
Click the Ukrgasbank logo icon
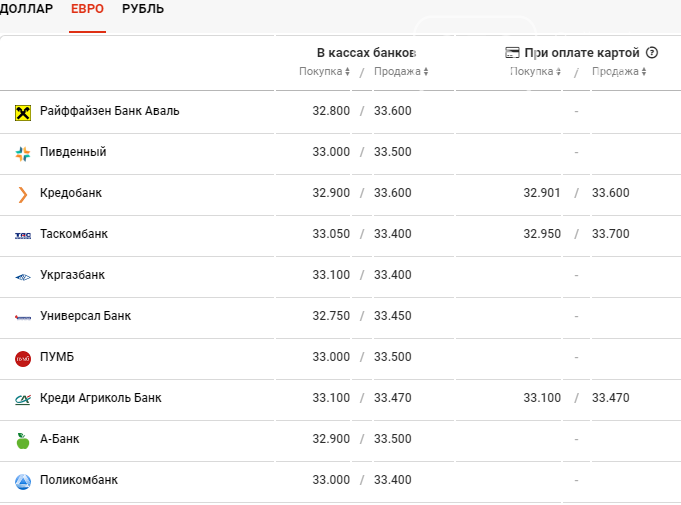(23, 276)
